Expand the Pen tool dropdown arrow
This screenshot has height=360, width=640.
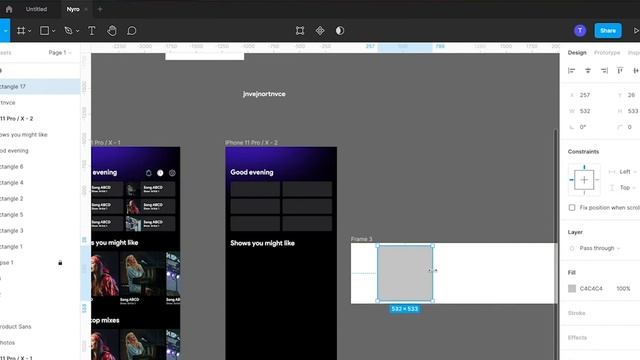(x=78, y=31)
